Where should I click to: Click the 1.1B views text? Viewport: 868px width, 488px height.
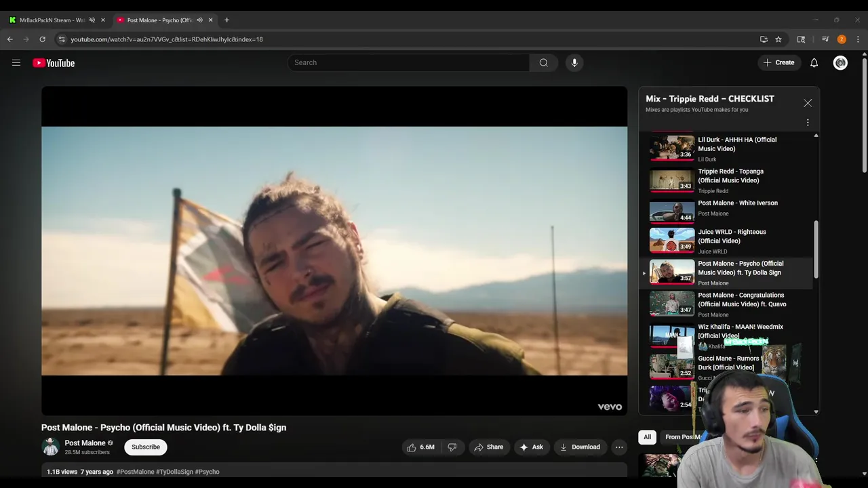pos(62,472)
